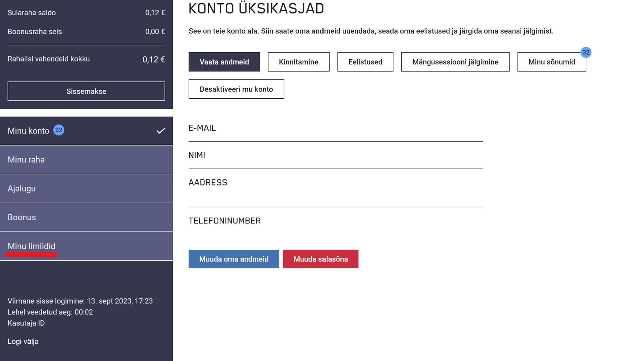Image resolution: width=644 pixels, height=361 pixels.
Task: Open Boonus section
Action: (86, 217)
